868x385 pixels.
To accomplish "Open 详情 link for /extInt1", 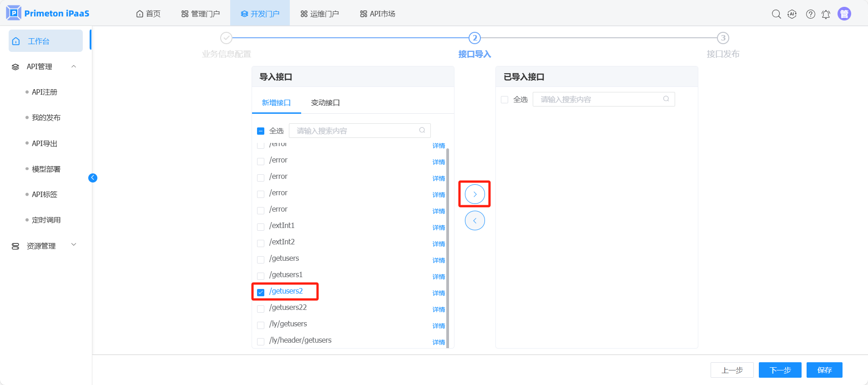I will pos(439,227).
